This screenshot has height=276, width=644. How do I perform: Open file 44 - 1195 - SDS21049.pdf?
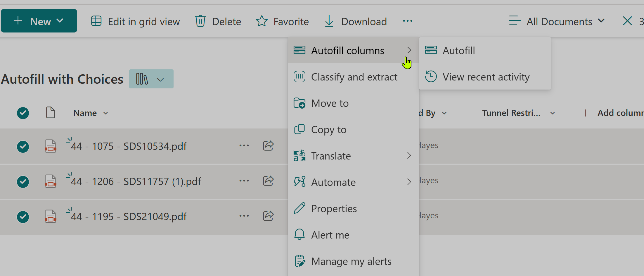tap(129, 216)
